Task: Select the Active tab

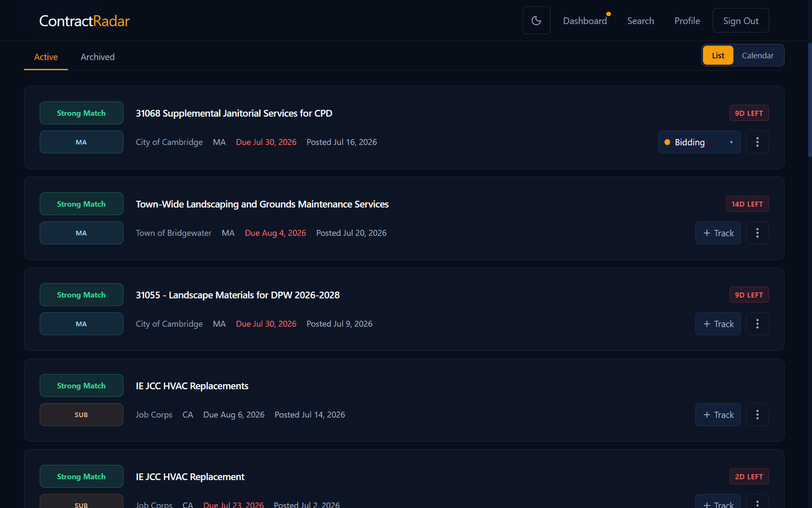Action: pyautogui.click(x=46, y=57)
